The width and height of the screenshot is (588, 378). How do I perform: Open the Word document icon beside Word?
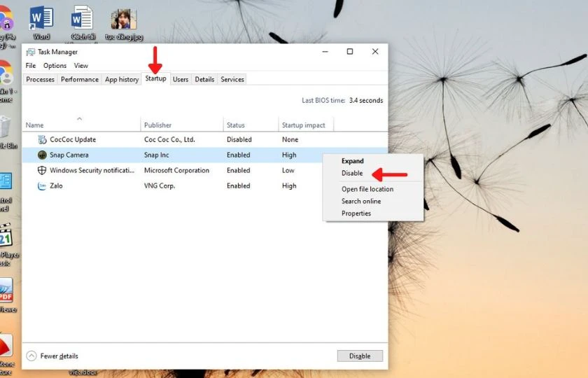click(82, 18)
